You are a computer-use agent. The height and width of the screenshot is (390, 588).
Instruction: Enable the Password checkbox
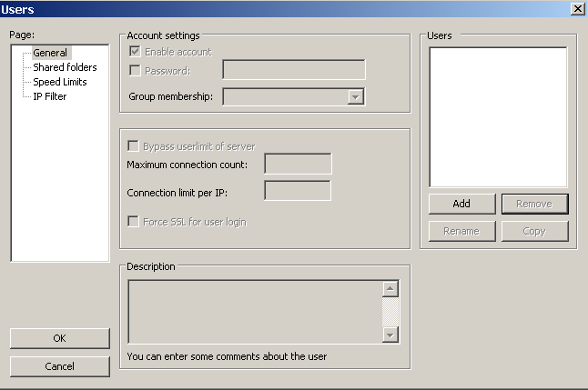pos(135,70)
